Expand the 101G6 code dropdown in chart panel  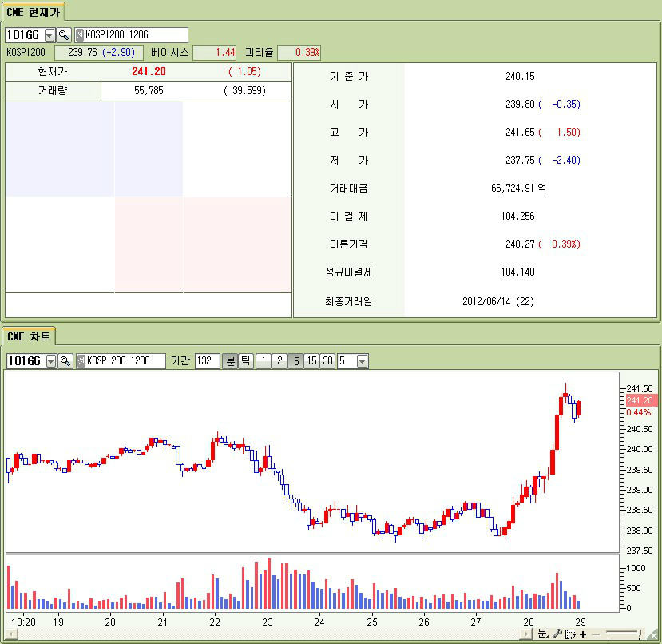51,361
